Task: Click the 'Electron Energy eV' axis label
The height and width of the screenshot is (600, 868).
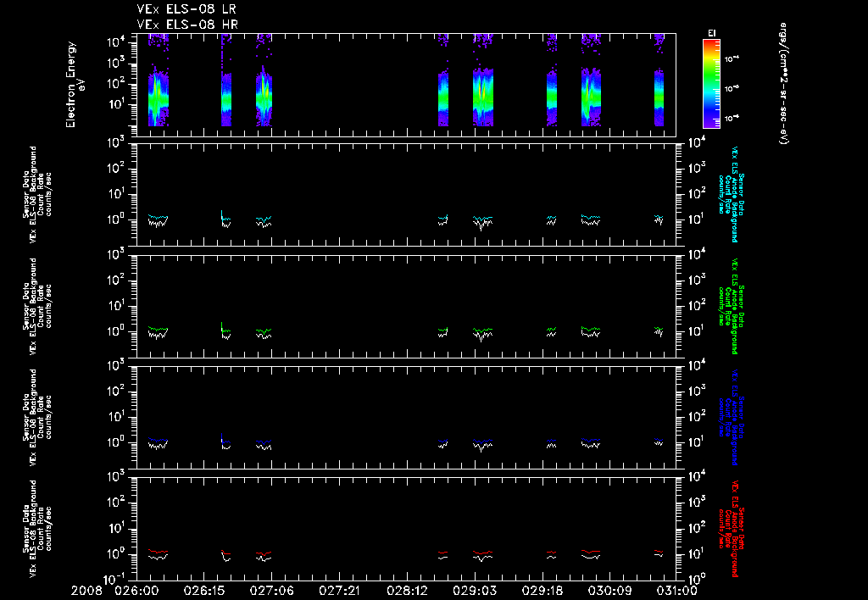Action: click(75, 85)
